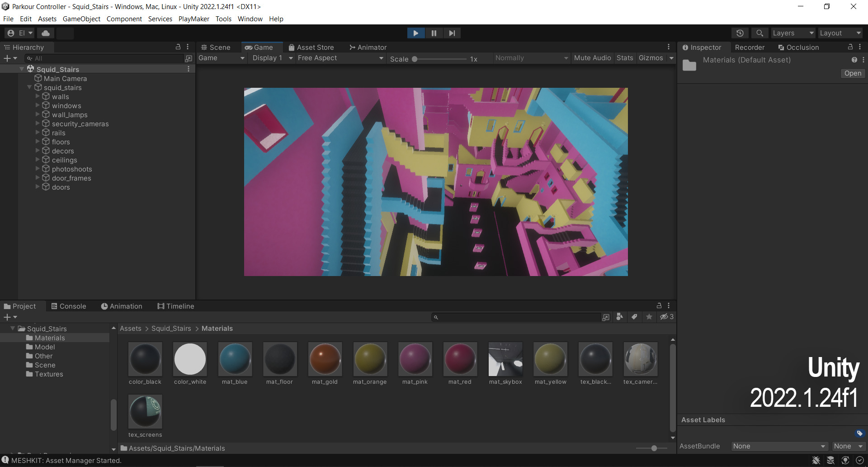Open the Gizmos dropdown arrow
The image size is (868, 467).
(671, 58)
